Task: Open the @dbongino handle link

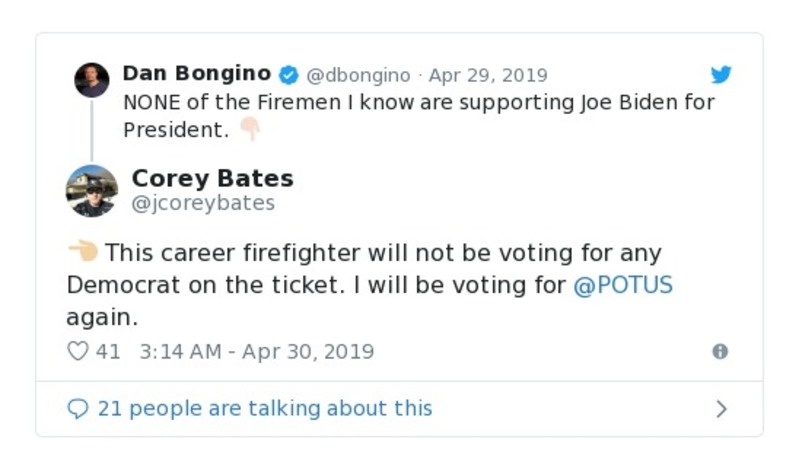Action: tap(358, 75)
